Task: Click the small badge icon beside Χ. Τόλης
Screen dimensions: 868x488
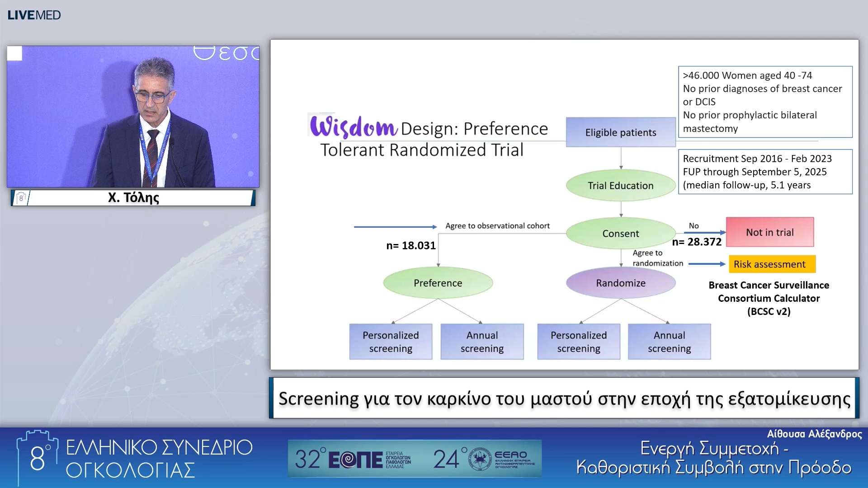Action: (x=21, y=198)
